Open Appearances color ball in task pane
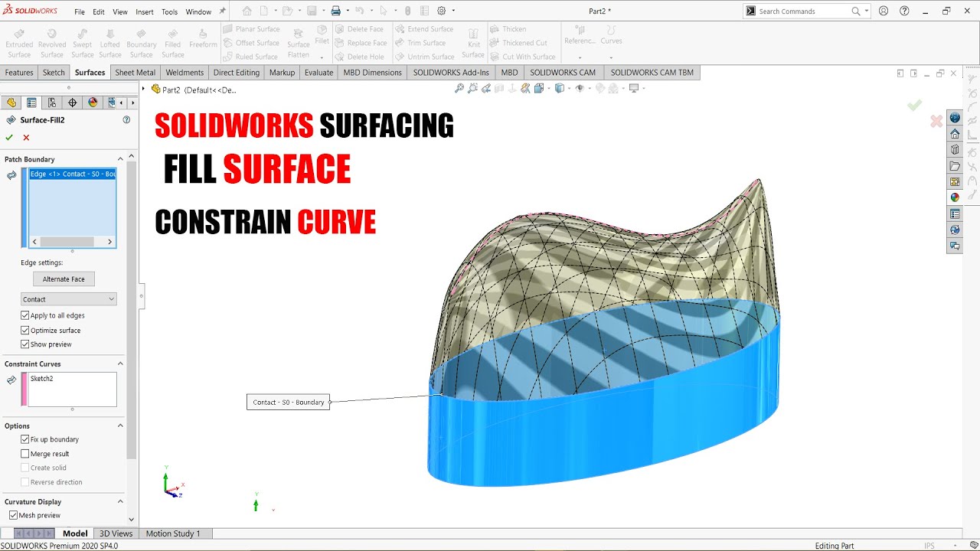This screenshot has height=551, width=980. pos(955,197)
